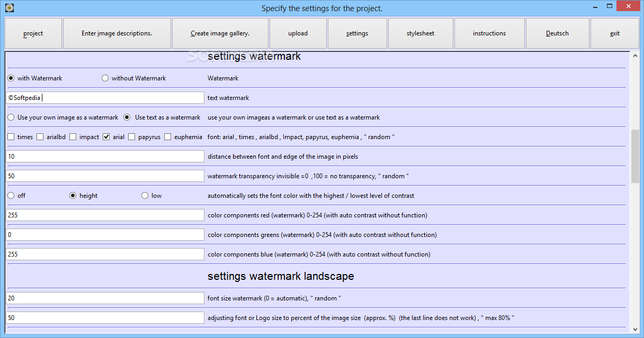Image resolution: width=644 pixels, height=338 pixels.
Task: Click the adjusting font or Logo size field
Action: 105,317
